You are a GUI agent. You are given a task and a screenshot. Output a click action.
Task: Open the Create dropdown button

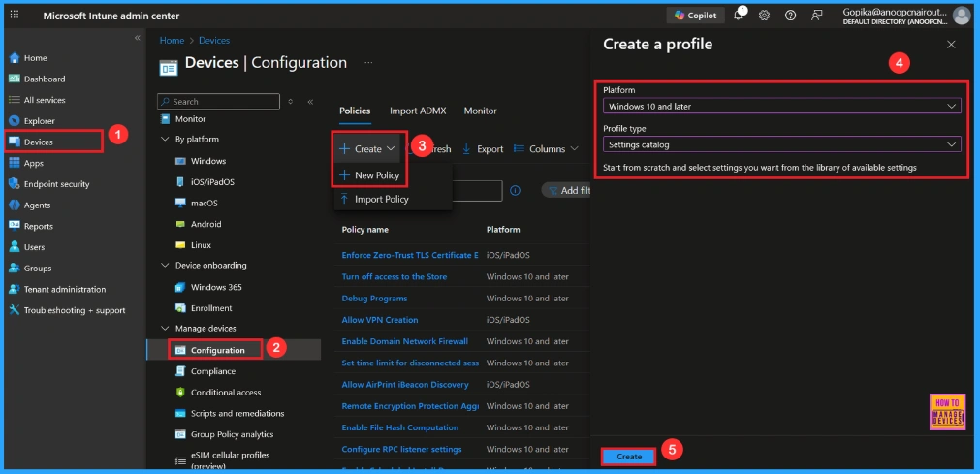(x=366, y=149)
